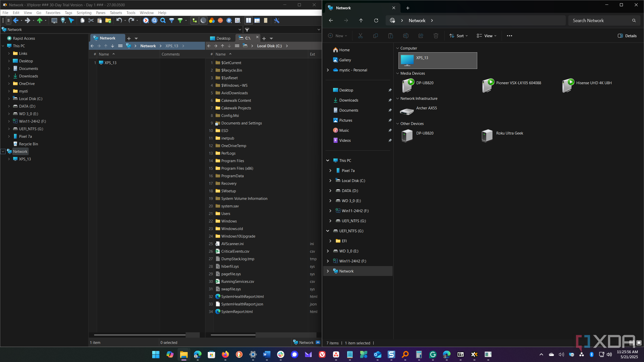Click the Hotlist map-pin toolbar icon
The image size is (644, 362).
click(63, 21)
